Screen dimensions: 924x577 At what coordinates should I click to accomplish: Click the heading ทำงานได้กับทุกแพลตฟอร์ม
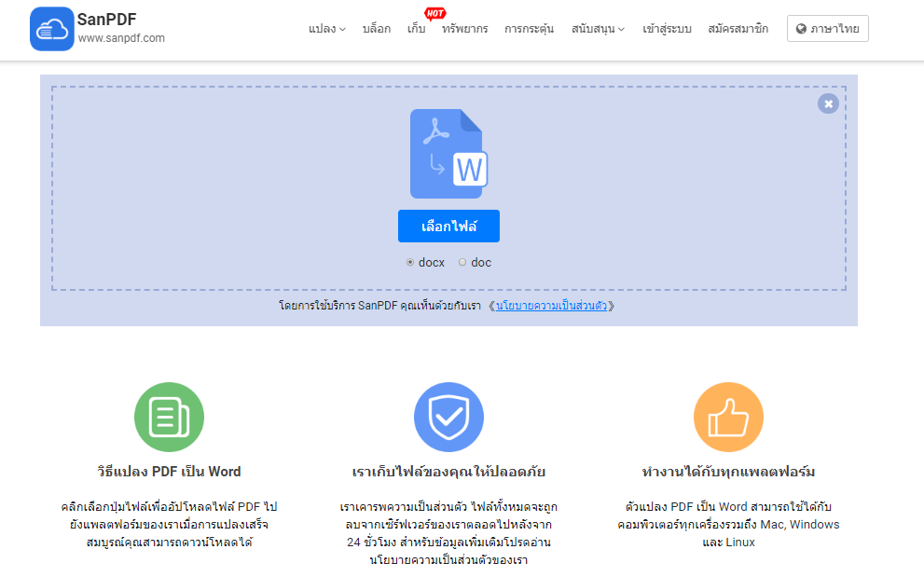728,472
